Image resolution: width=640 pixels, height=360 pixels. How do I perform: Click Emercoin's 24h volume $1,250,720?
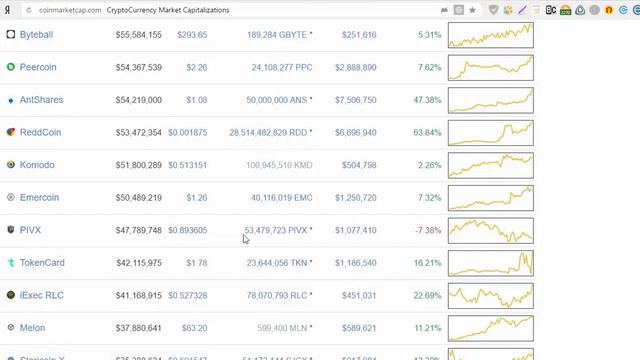(356, 198)
